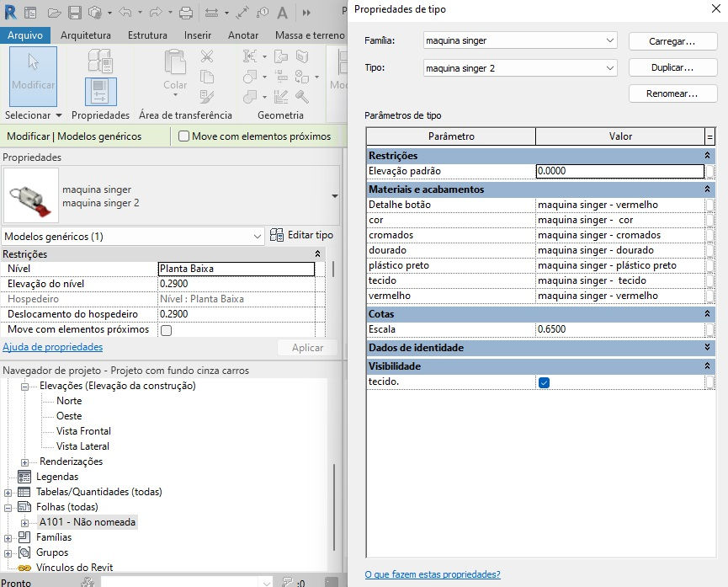Click the Escala value field 0.6500
Viewport: 728px width, 587px height.
pos(619,329)
